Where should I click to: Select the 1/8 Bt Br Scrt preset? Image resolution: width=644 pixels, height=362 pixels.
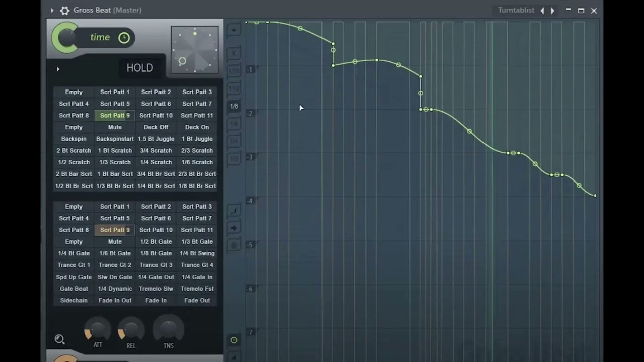click(197, 186)
